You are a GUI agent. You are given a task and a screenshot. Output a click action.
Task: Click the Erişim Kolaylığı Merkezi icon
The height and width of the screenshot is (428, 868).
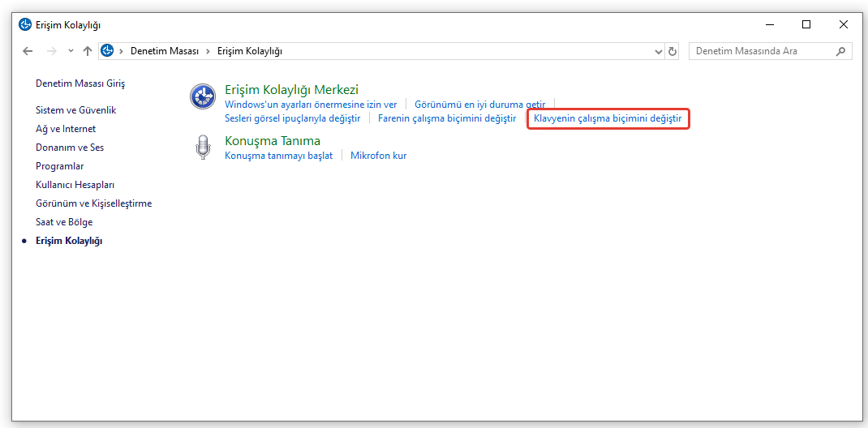[x=202, y=96]
